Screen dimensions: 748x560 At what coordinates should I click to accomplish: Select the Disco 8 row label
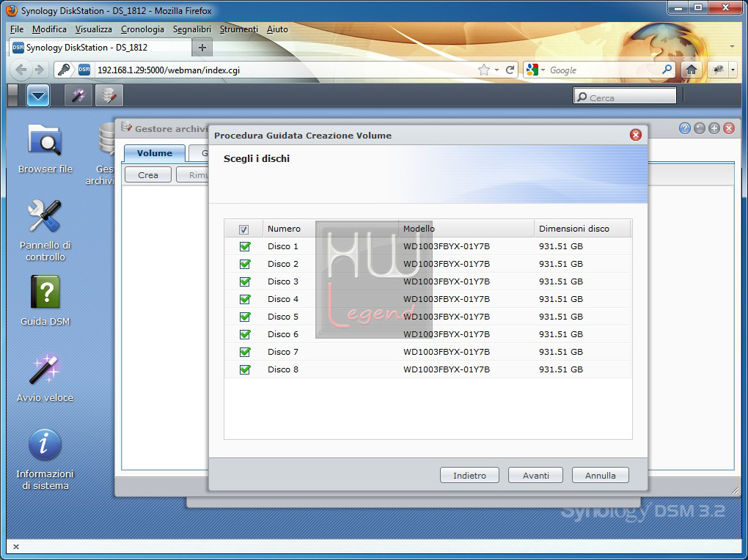pyautogui.click(x=283, y=369)
